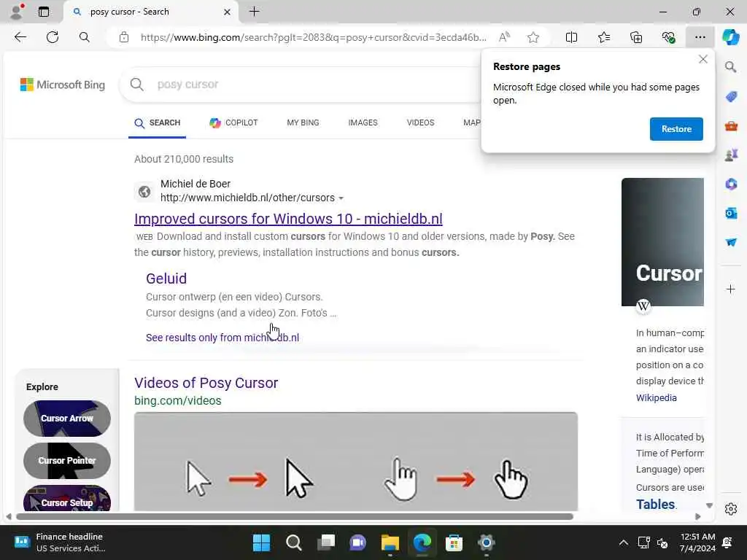
Task: Open a new tab with plus button
Action: [255, 12]
